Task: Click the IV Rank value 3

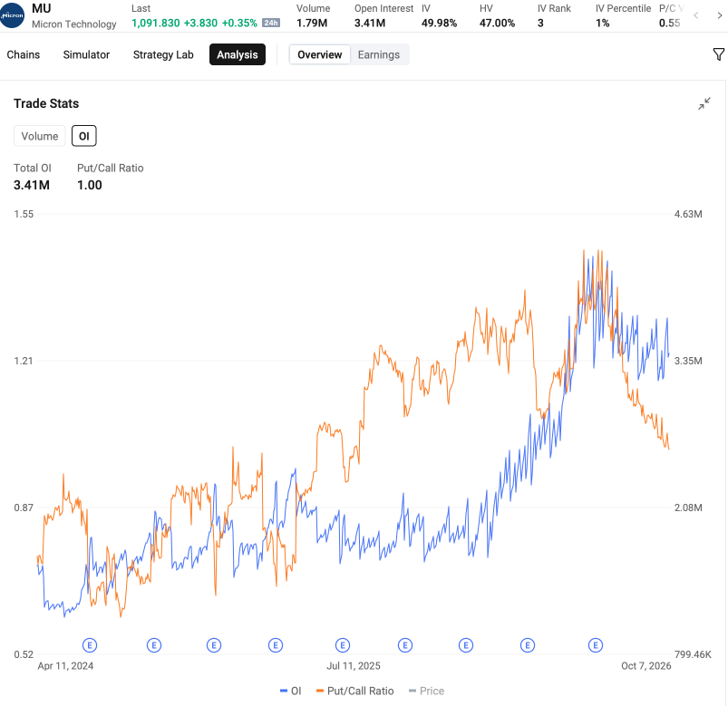Action: (540, 24)
